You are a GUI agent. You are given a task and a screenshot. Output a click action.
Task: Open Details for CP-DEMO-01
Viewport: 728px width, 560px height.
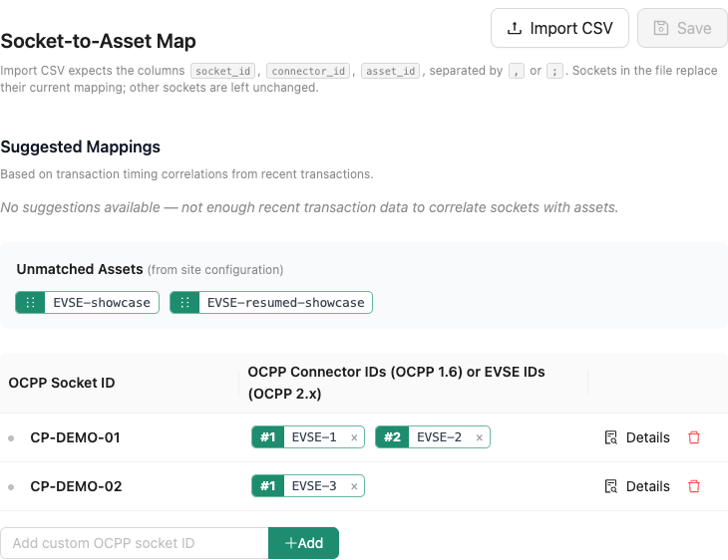point(637,437)
